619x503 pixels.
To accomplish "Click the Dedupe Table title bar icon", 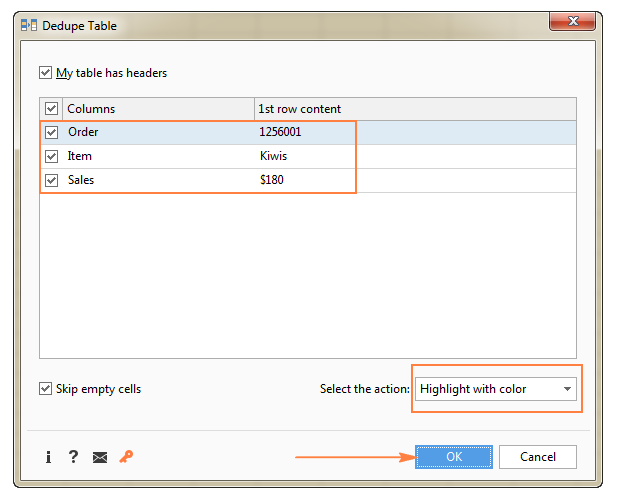I will click(x=29, y=26).
